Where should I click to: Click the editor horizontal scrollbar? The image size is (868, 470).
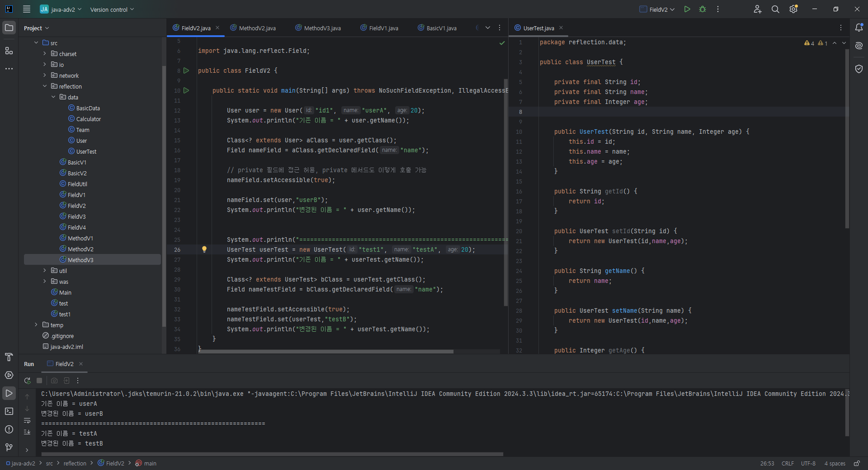pos(325,351)
